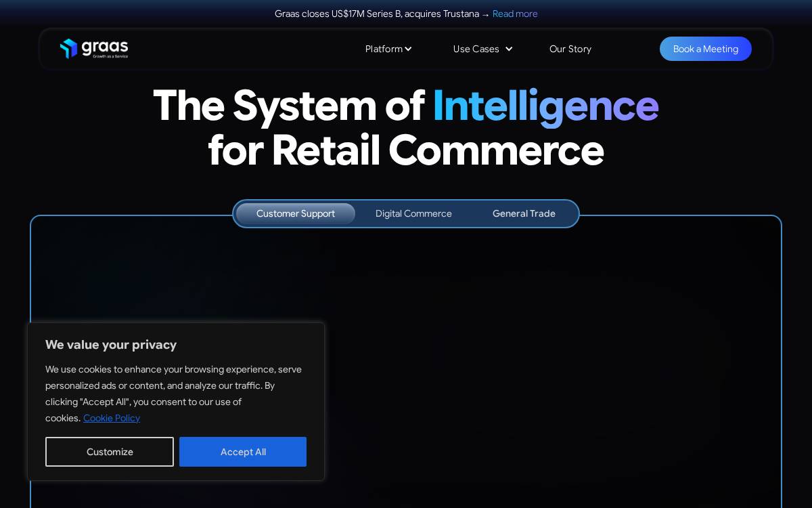Click the Graas logo
This screenshot has width=812, height=508.
coord(93,49)
